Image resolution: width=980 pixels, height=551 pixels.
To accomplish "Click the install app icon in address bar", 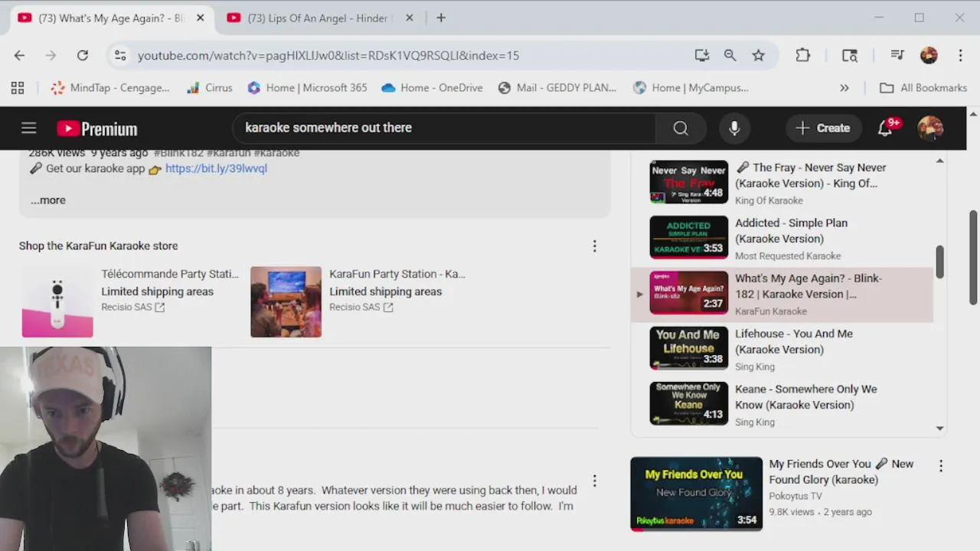I will click(701, 55).
